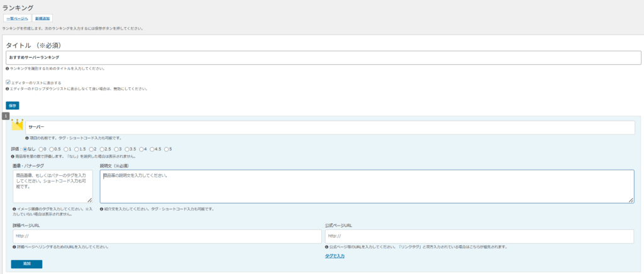Select rating 0 radio button

coord(42,149)
